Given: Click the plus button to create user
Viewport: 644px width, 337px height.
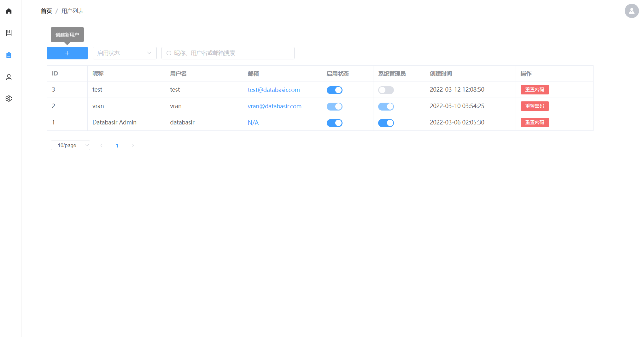Looking at the screenshot, I should pos(67,53).
